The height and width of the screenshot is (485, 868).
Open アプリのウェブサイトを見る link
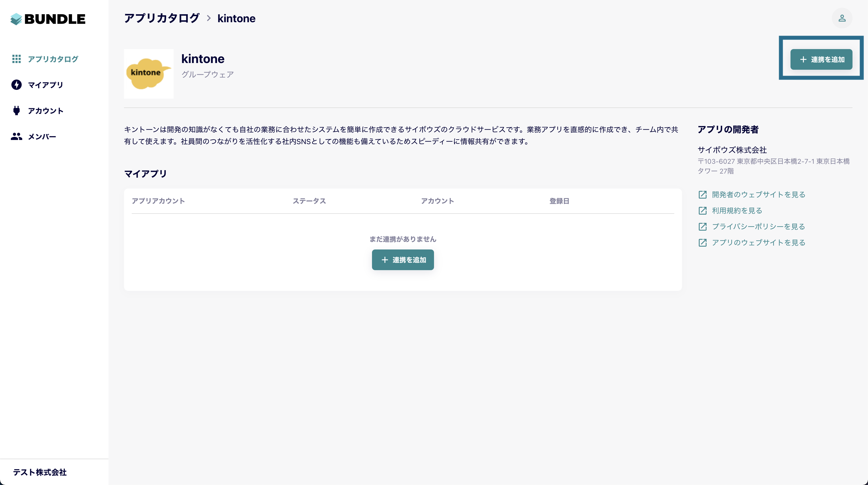pos(758,242)
